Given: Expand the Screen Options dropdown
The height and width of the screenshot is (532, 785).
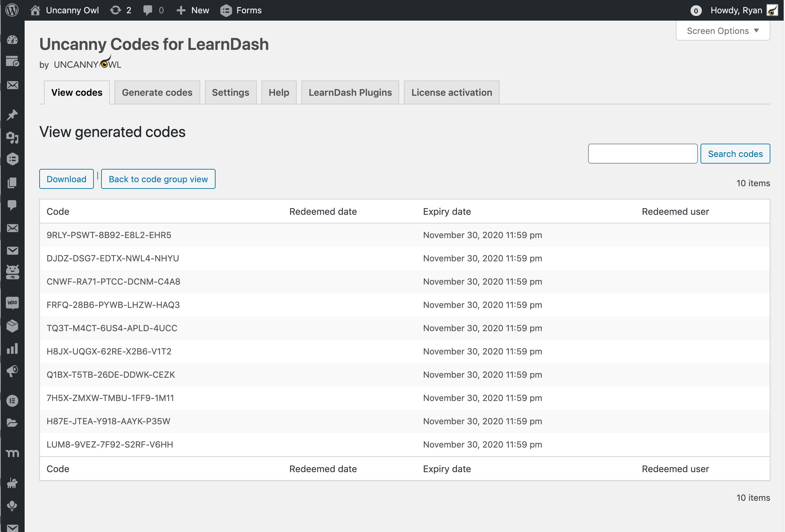Looking at the screenshot, I should click(722, 31).
